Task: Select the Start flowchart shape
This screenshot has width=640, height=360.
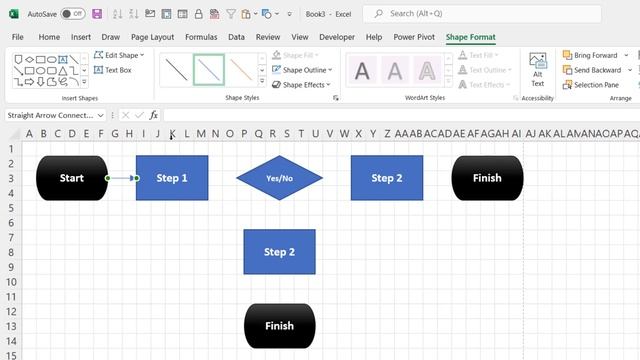Action: [72, 178]
